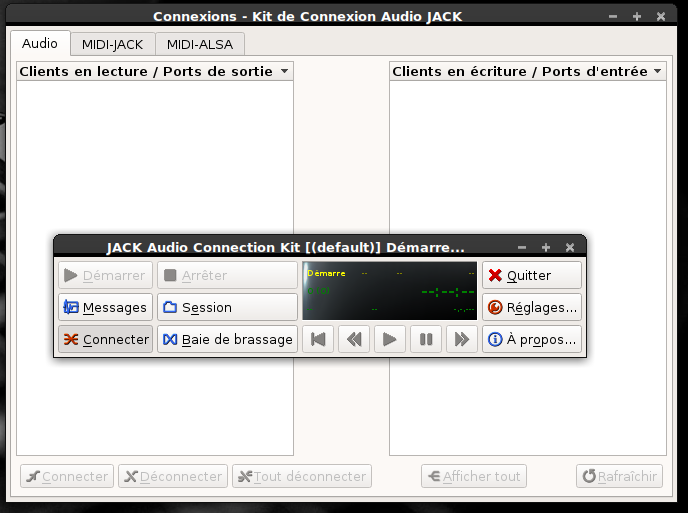The image size is (688, 513).
Task: Switch to the Audio tab
Action: pyautogui.click(x=40, y=43)
